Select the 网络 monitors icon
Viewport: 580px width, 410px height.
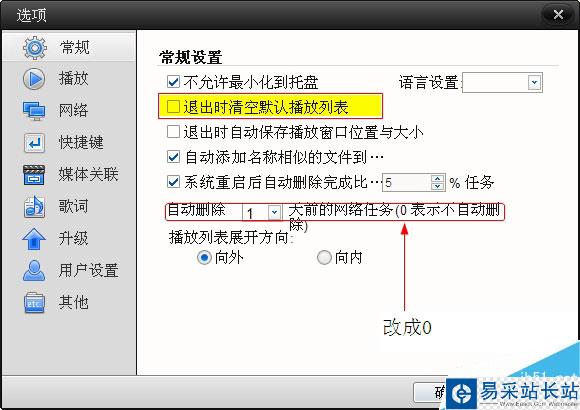(x=34, y=111)
